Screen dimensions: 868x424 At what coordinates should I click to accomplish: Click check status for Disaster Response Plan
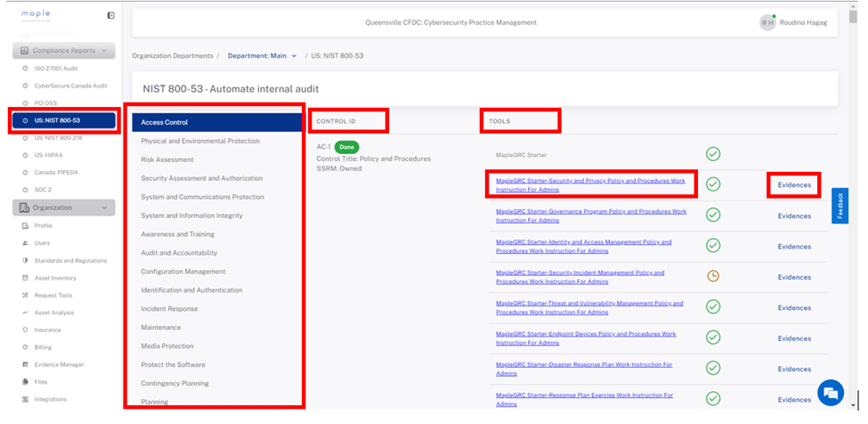pos(714,368)
